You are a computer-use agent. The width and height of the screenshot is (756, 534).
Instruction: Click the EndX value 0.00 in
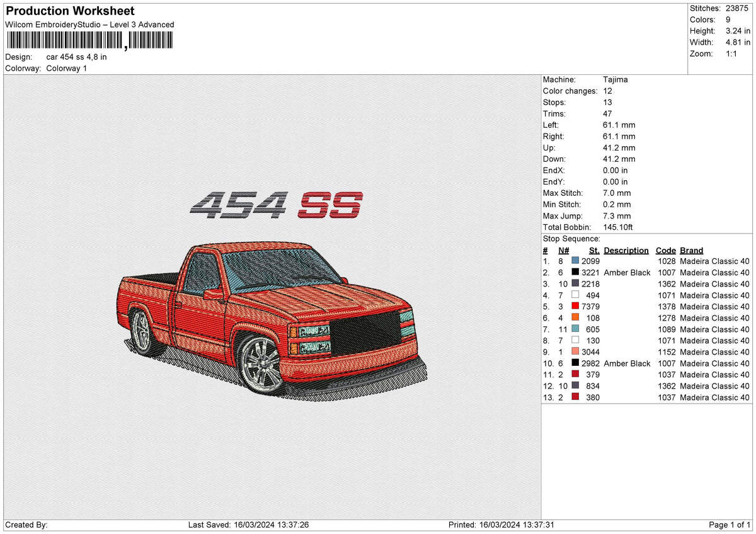[616, 170]
